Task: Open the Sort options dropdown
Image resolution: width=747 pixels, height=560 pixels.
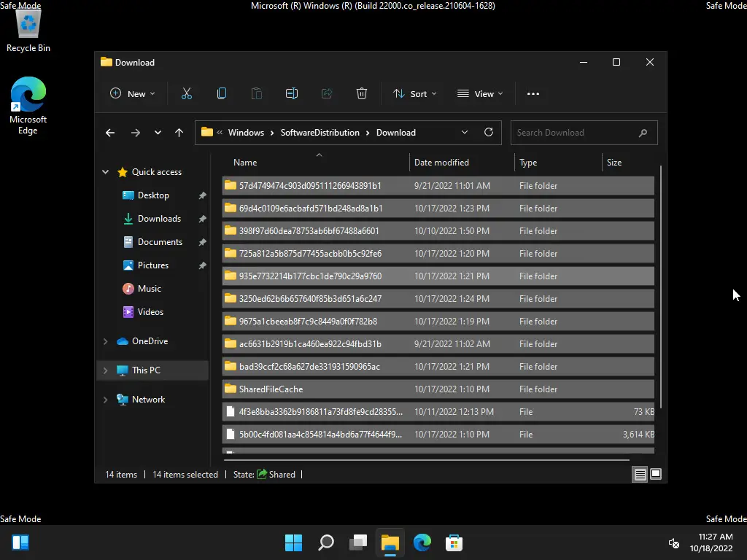Action: 414,94
